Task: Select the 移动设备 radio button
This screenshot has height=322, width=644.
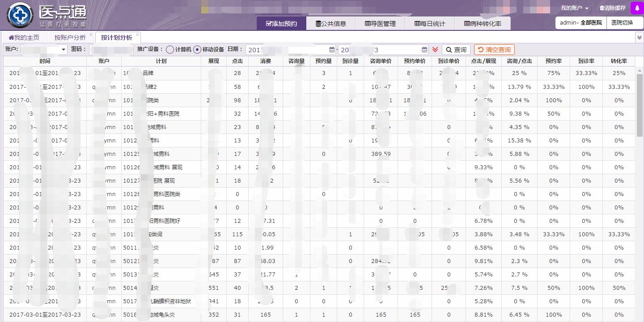Action: point(197,50)
